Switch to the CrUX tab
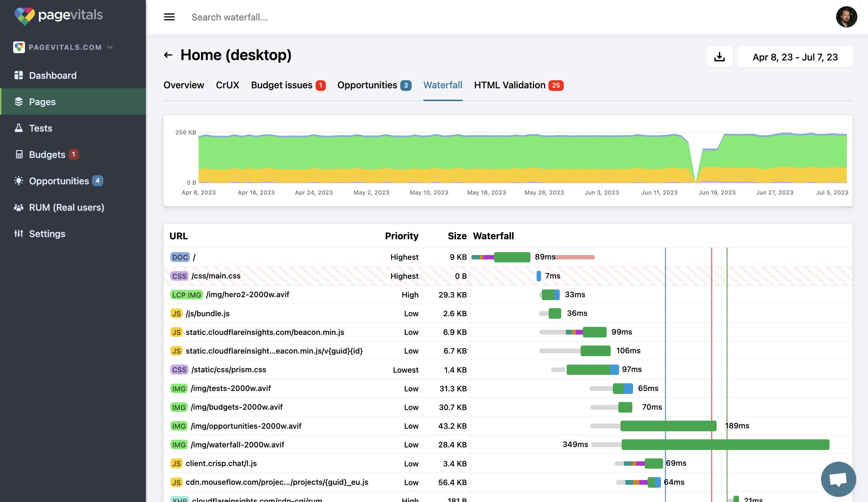Viewport: 868px width, 502px height. pos(227,85)
